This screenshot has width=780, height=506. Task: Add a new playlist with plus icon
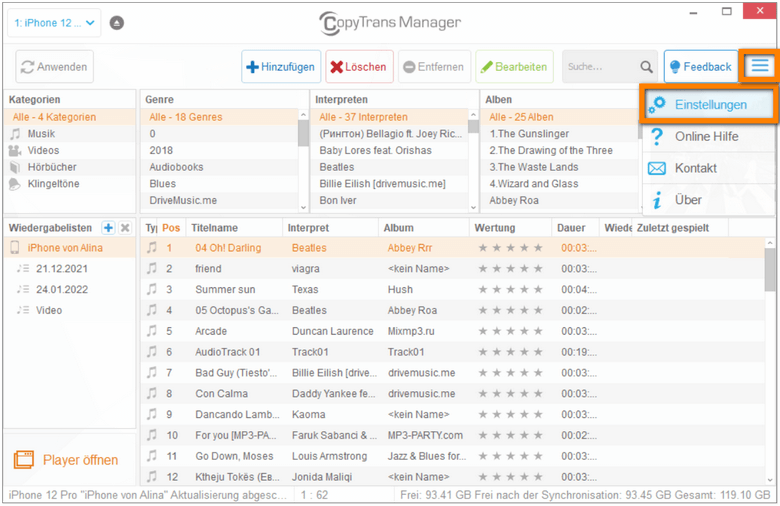point(108,228)
